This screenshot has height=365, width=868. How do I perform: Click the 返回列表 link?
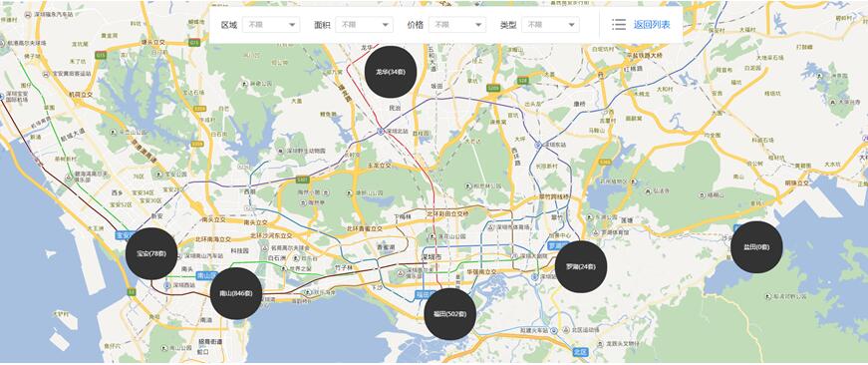click(652, 24)
